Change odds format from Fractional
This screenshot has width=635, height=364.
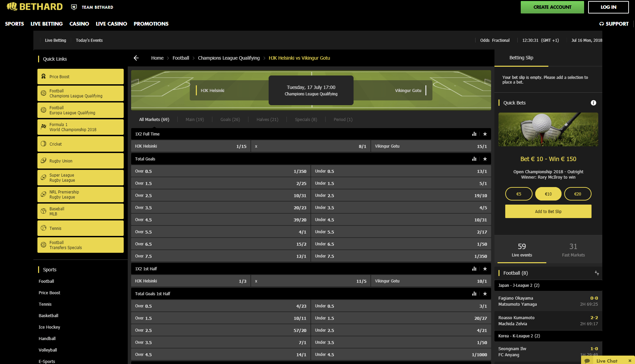tap(501, 40)
